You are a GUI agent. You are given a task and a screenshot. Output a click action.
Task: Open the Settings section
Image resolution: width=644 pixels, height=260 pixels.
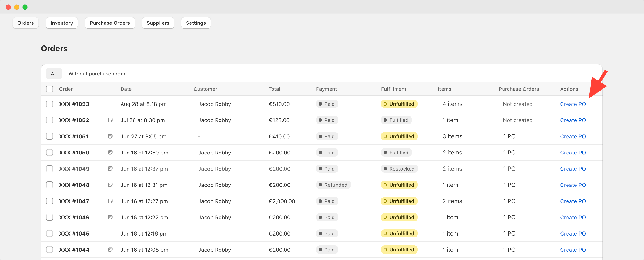(x=196, y=23)
